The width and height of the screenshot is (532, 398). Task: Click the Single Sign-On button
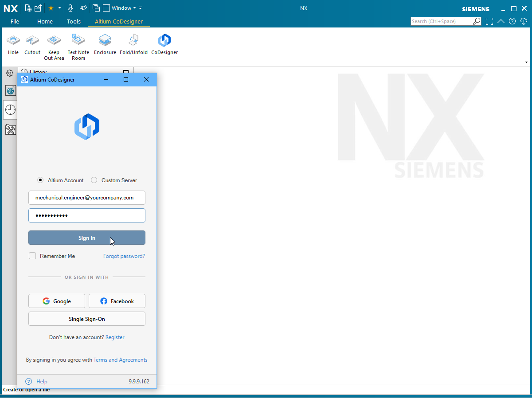(x=87, y=319)
